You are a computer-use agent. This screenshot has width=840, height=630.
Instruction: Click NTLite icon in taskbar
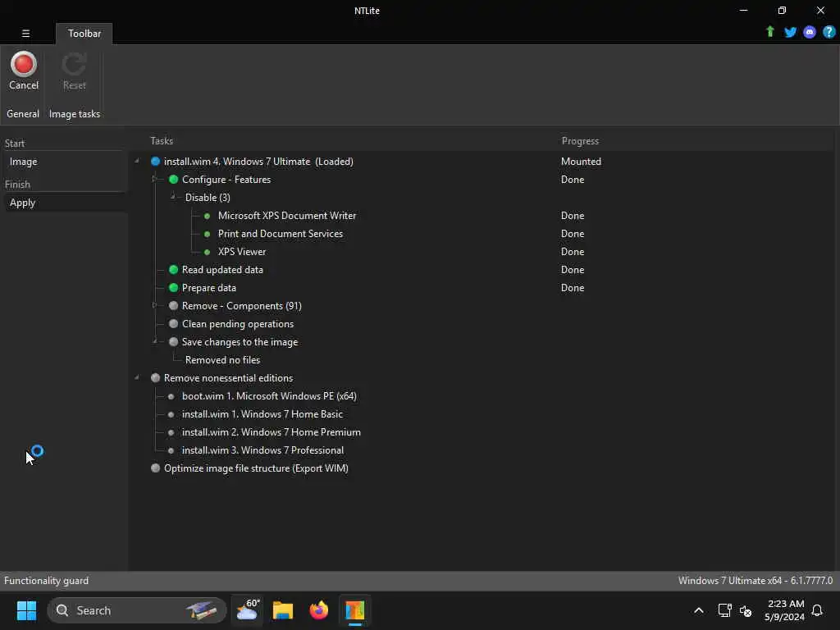click(354, 610)
